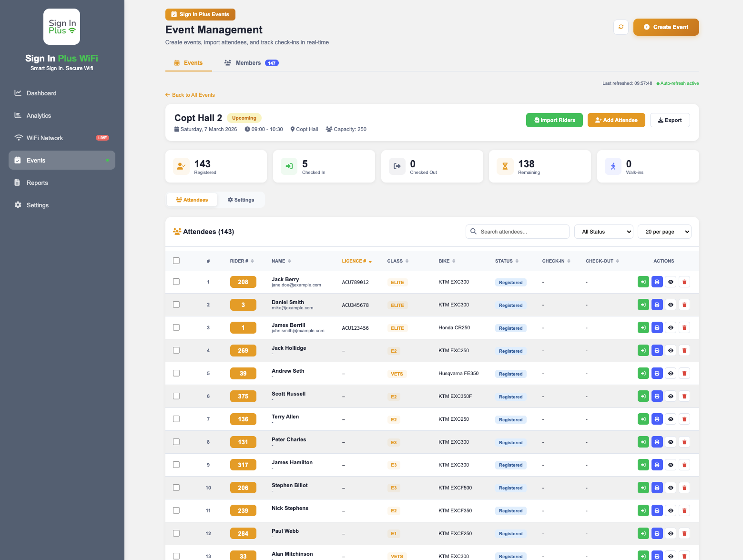Print badge for Daniel Smith
Screen dimensions: 743x560
click(657, 305)
